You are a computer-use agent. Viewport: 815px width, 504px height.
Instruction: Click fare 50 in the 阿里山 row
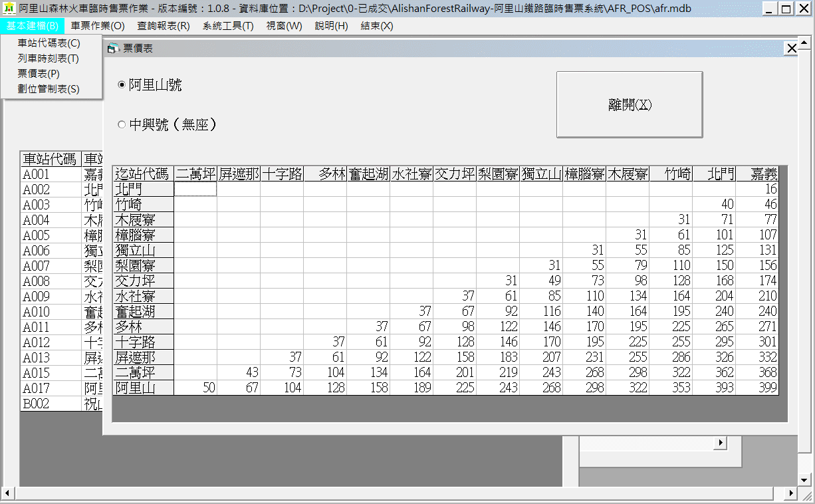pos(195,388)
